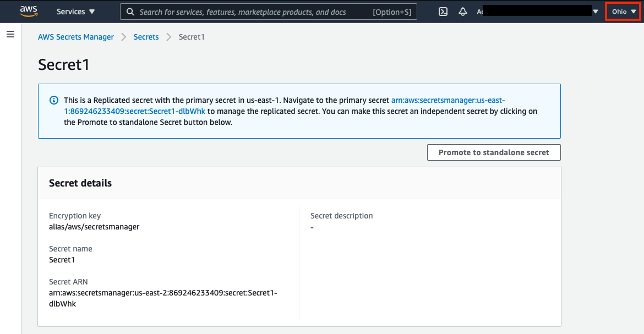Toggle the hamburger navigation menu
The image size is (644, 334).
10,34
